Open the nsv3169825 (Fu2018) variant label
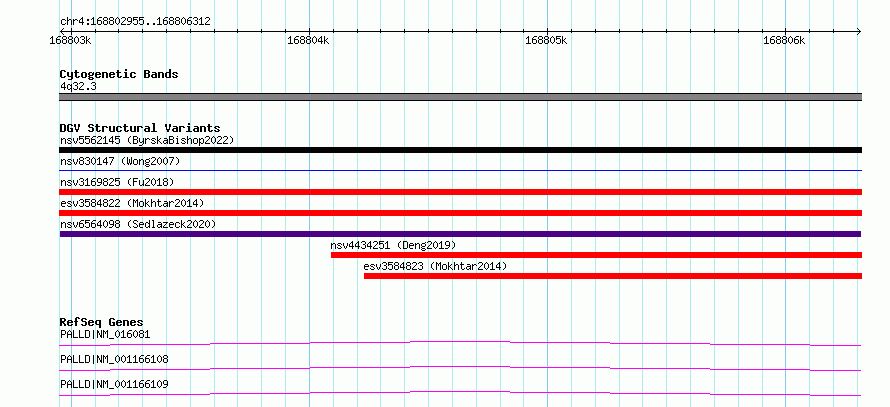 [117, 182]
